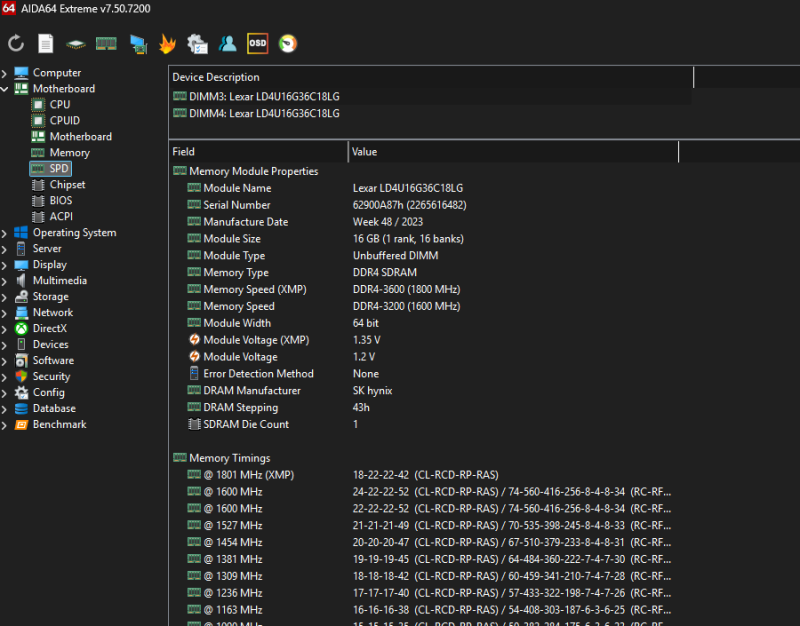Screen dimensions: 800x626
Task: Click the Manufacture Date value Week 48 / 2023
Action: tap(388, 222)
